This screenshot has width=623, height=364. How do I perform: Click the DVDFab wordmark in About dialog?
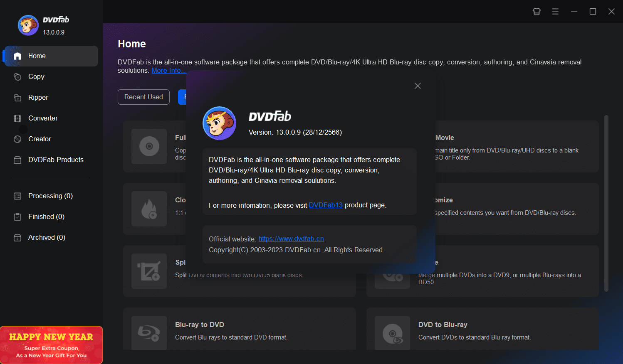point(270,116)
